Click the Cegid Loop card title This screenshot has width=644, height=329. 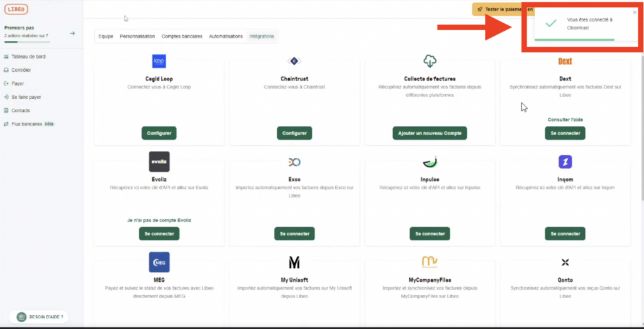[x=159, y=79]
